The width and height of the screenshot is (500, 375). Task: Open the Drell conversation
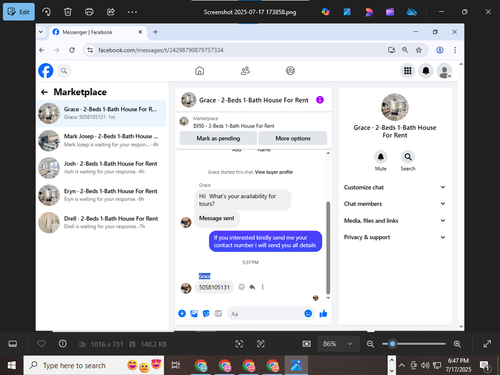pyautogui.click(x=102, y=222)
